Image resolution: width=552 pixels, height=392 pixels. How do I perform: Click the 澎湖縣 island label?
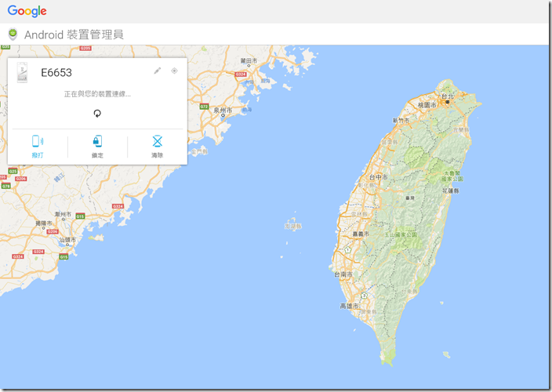coord(293,227)
